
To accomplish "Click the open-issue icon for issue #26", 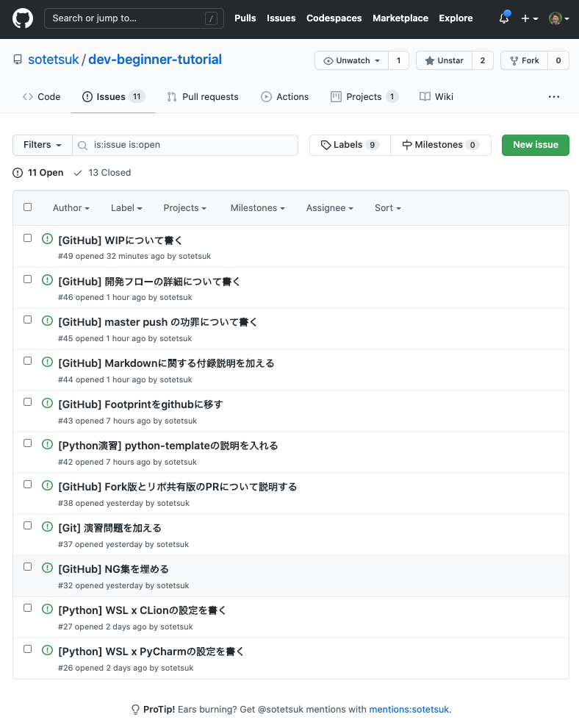I will tap(47, 650).
